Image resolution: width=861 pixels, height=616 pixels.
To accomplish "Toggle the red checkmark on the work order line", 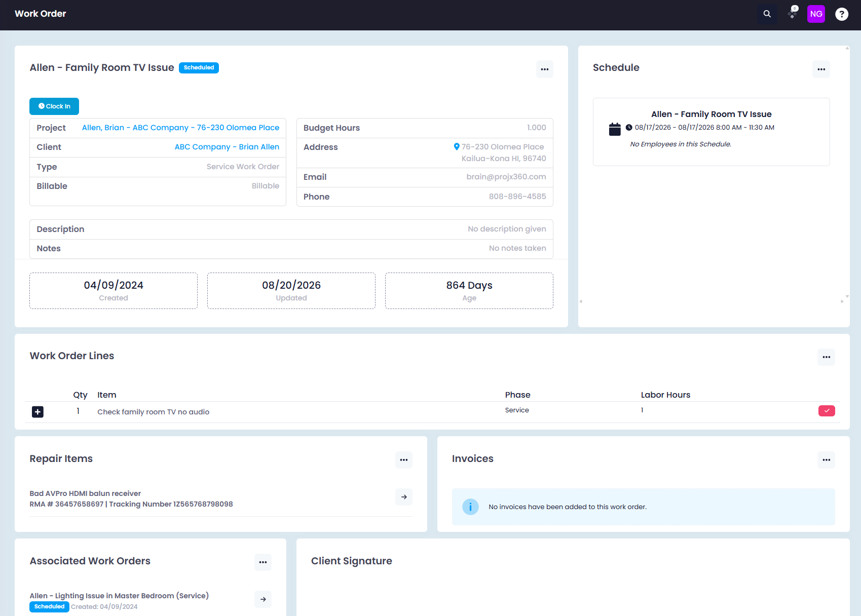I will 827,411.
